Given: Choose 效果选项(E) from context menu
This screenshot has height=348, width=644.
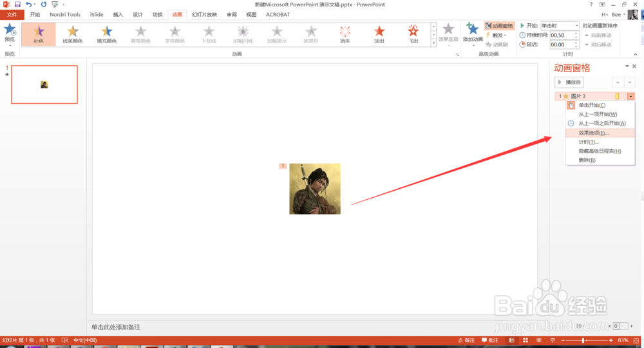Looking at the screenshot, I should (x=600, y=133).
